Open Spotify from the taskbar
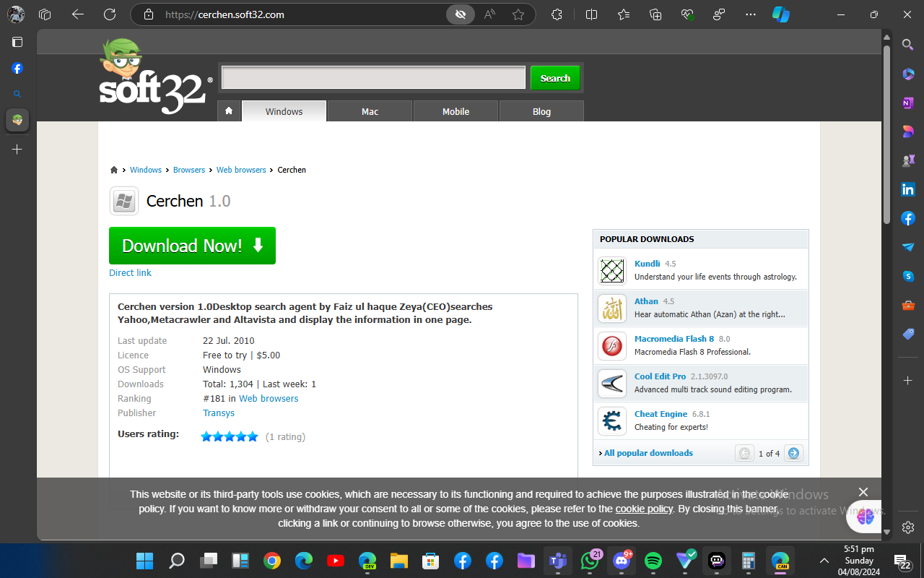The height and width of the screenshot is (578, 924). tap(653, 561)
